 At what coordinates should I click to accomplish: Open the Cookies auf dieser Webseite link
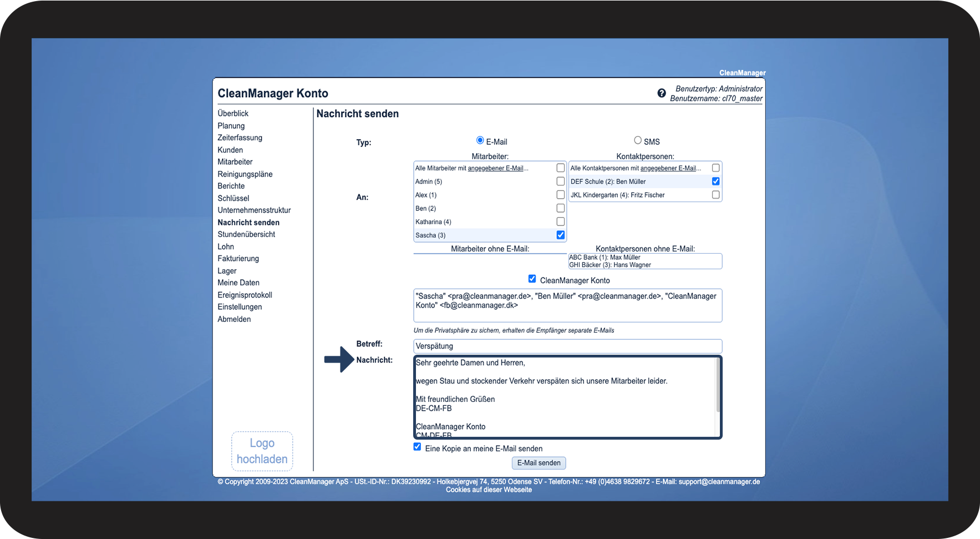click(x=489, y=490)
